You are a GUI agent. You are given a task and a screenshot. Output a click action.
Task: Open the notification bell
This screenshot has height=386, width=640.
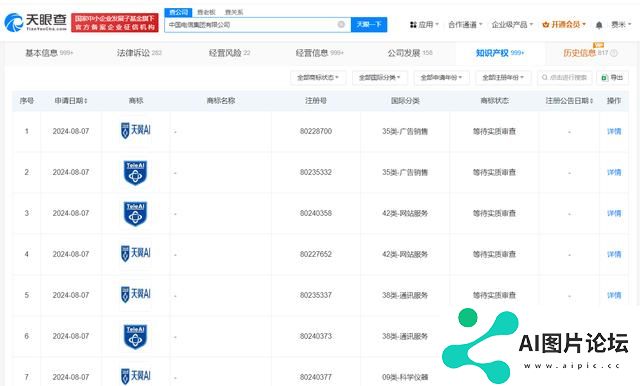[x=599, y=25]
